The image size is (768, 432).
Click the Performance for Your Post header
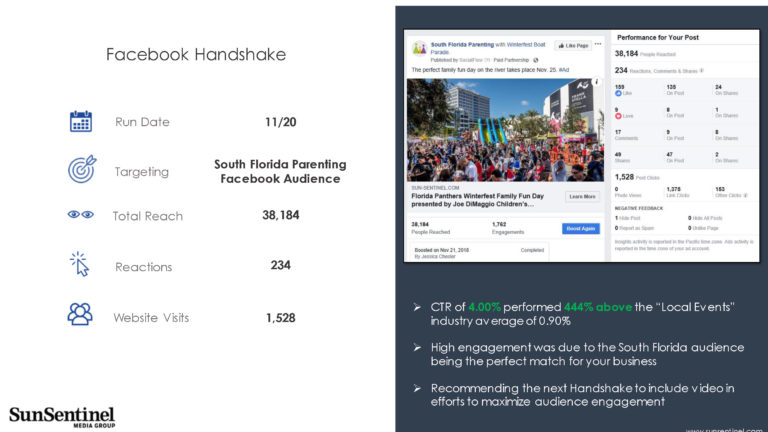coord(657,38)
